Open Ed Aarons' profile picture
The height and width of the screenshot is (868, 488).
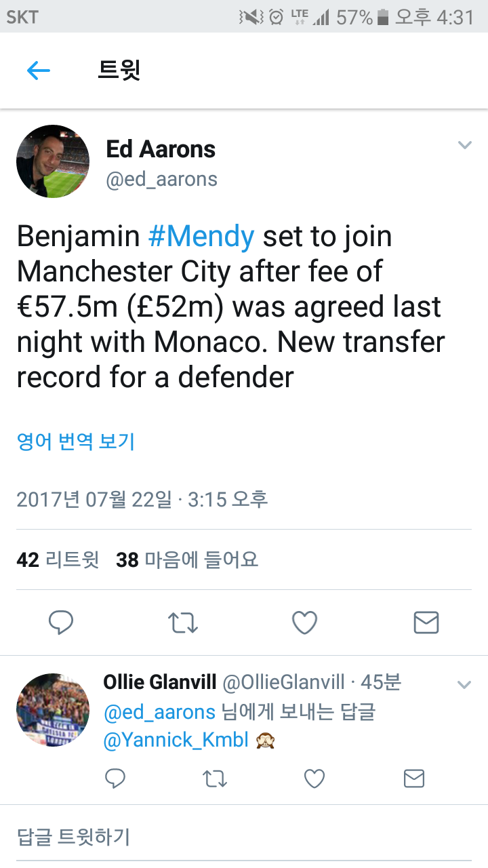coord(53,161)
